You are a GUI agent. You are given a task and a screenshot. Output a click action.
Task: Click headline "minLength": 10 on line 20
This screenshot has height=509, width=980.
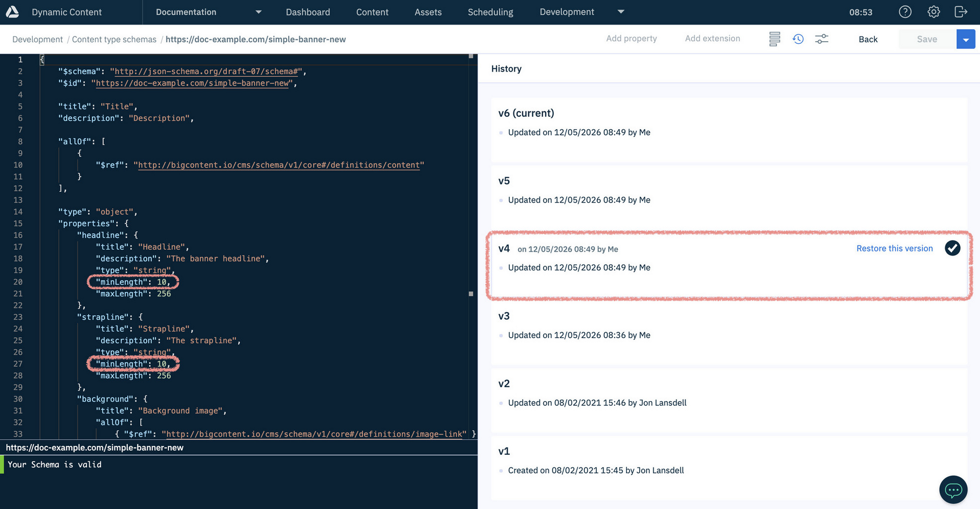pyautogui.click(x=133, y=282)
